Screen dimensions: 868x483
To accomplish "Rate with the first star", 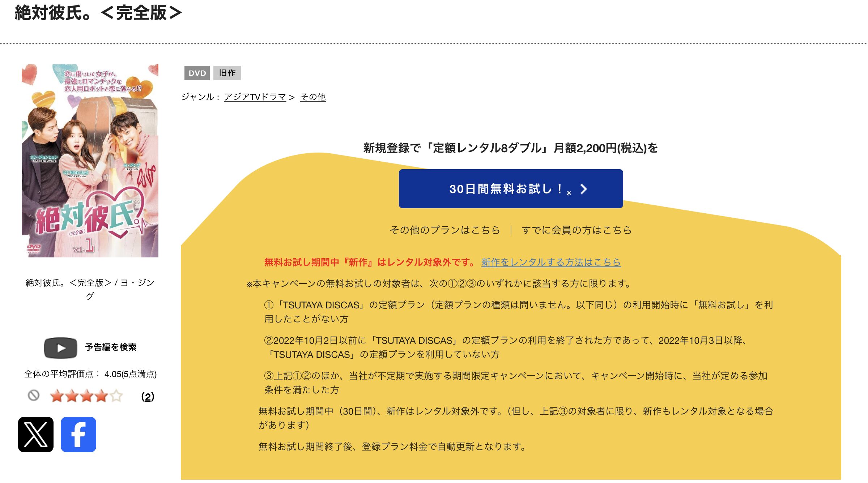I will coord(57,396).
